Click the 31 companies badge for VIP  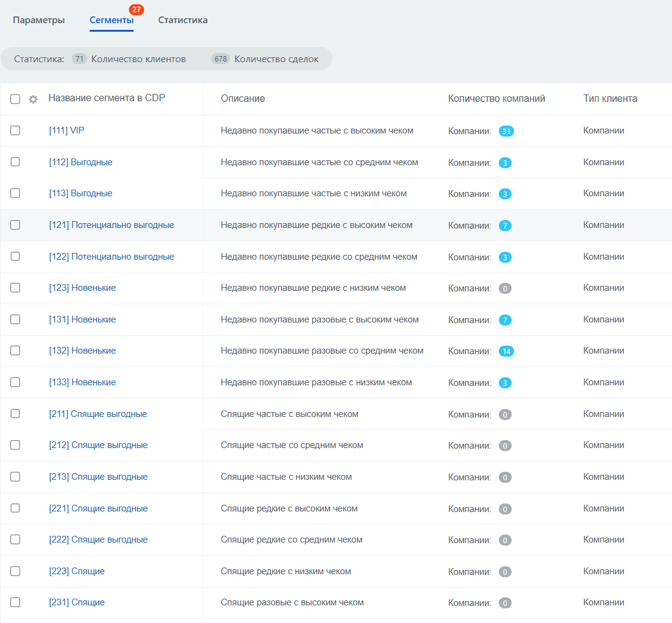(506, 131)
